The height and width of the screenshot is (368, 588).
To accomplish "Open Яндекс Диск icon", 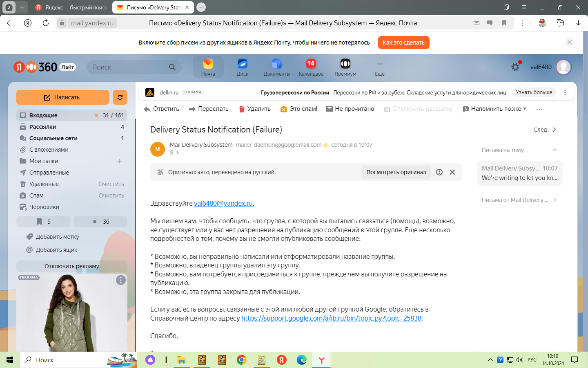I will pos(243,67).
